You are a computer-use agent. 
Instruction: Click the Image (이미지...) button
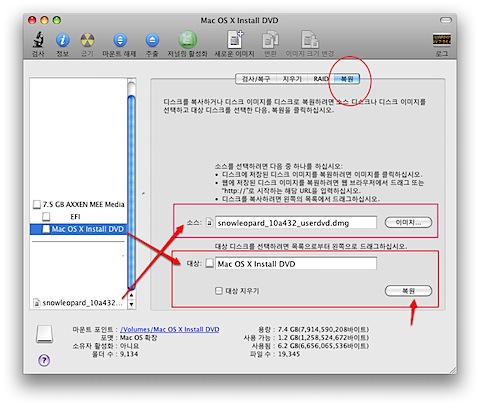coord(408,222)
